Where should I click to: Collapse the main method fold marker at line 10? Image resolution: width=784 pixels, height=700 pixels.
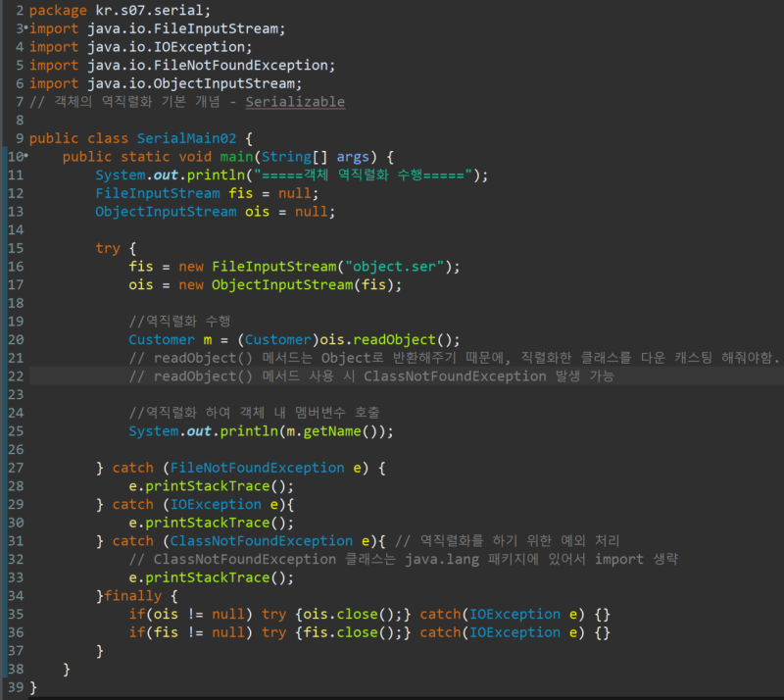pyautogui.click(x=26, y=156)
